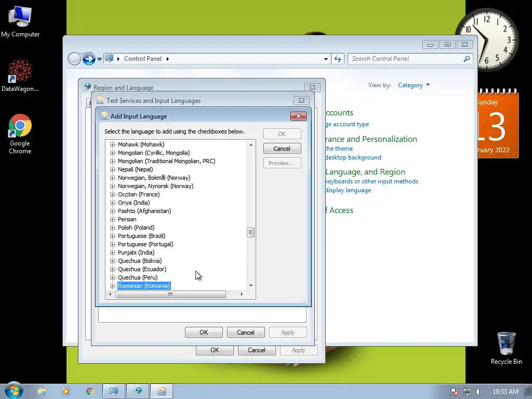
Task: Expand the Mohawk (Mohawk) tree node
Action: 112,144
